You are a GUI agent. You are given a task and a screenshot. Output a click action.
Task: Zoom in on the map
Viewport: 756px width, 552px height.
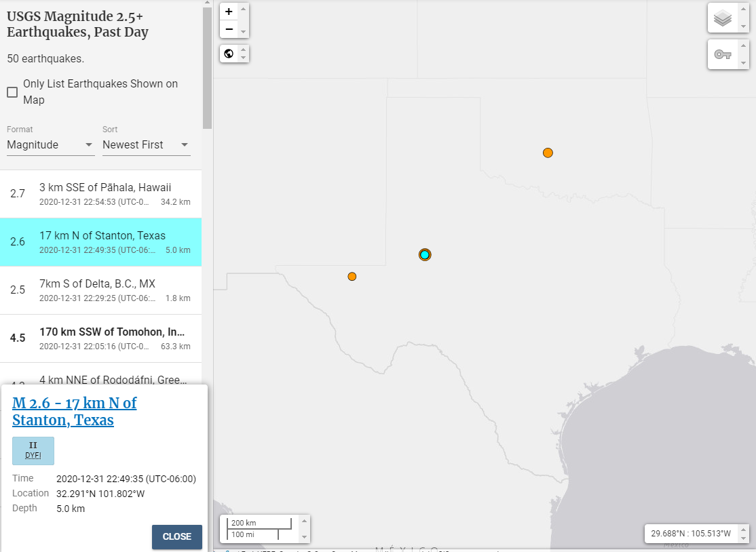click(229, 12)
